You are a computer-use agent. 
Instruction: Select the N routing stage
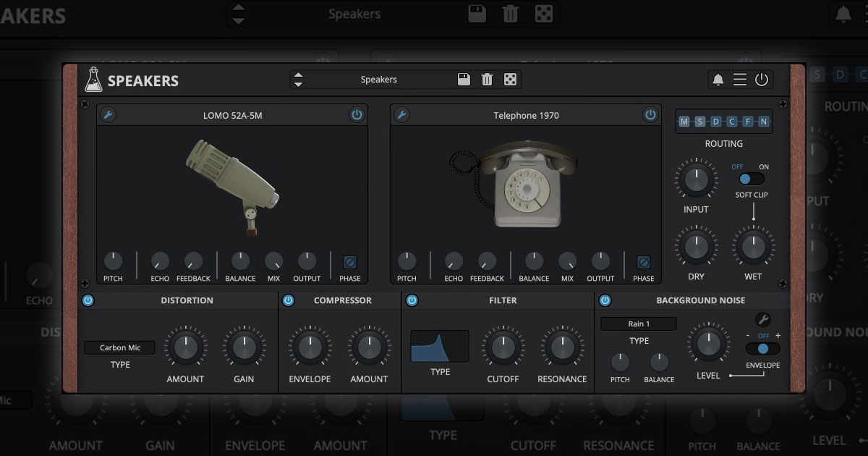coord(765,122)
